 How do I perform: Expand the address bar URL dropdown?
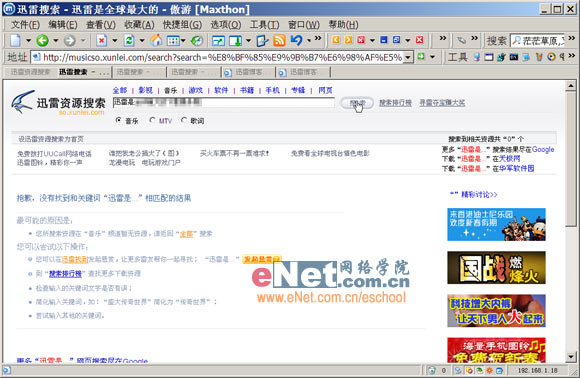click(408, 57)
